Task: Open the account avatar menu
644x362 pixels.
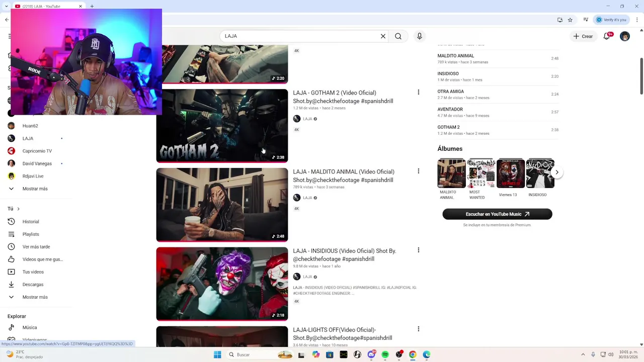Action: point(625,36)
